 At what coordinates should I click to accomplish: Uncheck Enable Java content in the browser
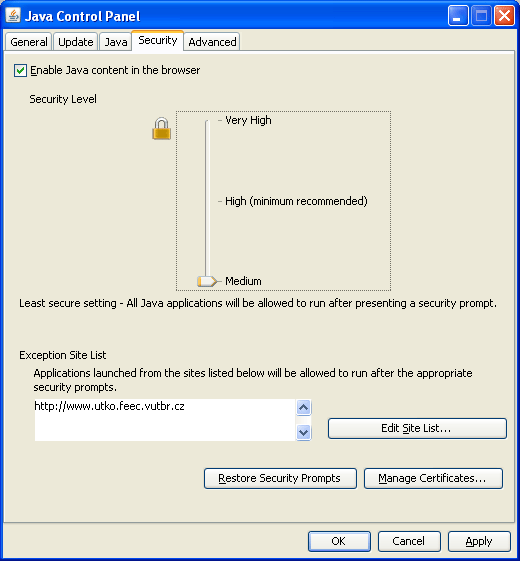pyautogui.click(x=20, y=70)
